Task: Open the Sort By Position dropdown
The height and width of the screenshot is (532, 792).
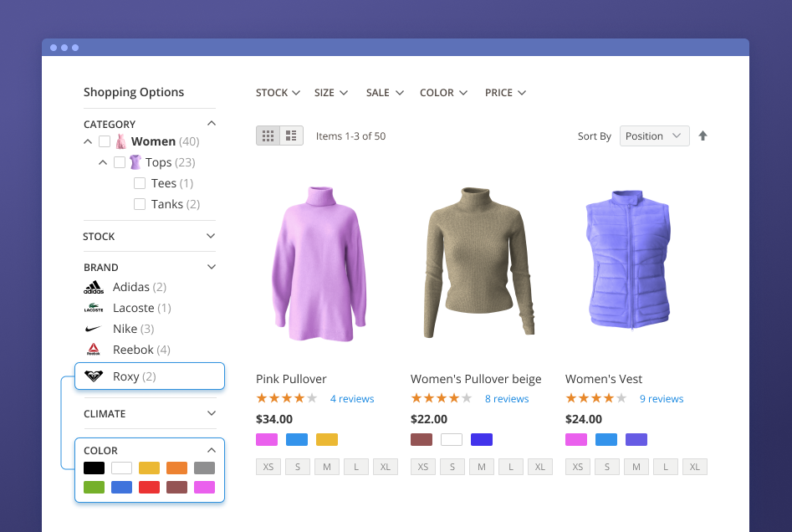Action: (x=654, y=136)
